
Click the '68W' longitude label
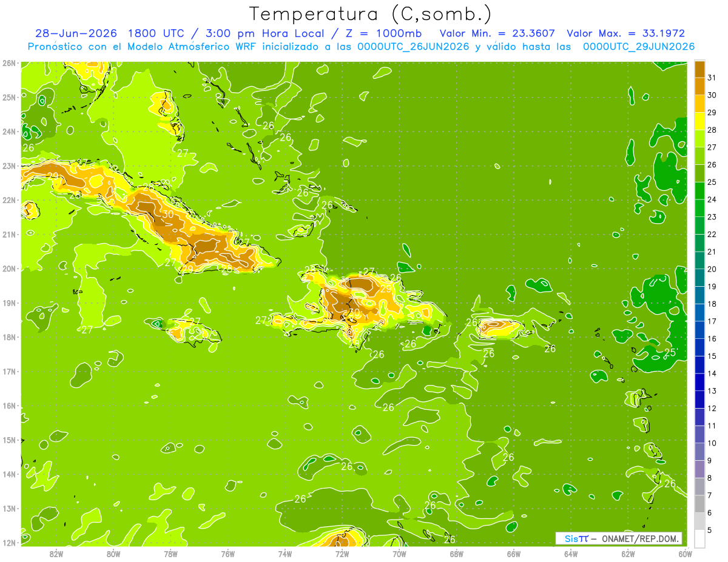457,554
